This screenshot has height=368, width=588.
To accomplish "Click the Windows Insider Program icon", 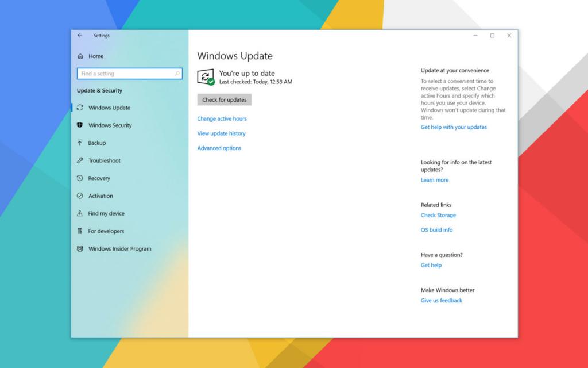I will [81, 248].
